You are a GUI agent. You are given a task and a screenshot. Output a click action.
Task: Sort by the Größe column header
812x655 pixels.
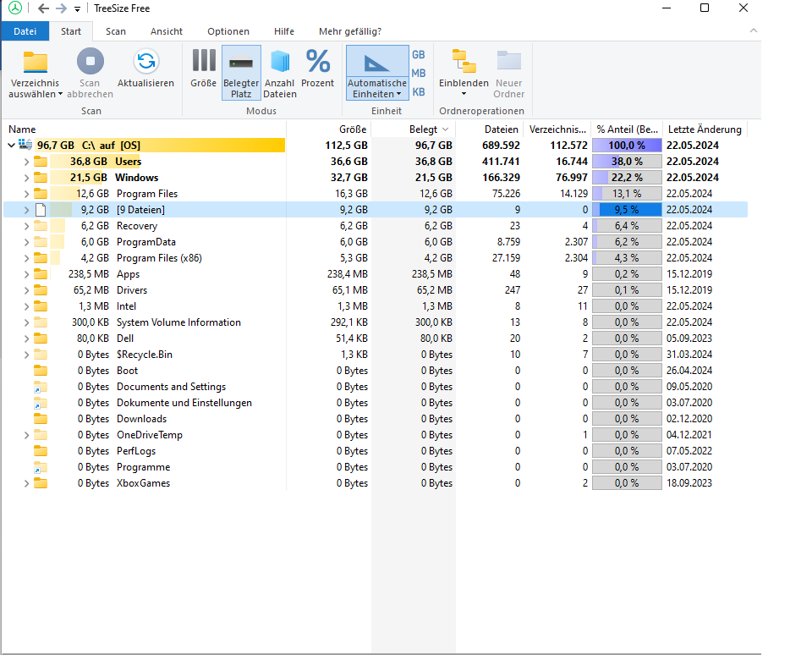pos(328,129)
